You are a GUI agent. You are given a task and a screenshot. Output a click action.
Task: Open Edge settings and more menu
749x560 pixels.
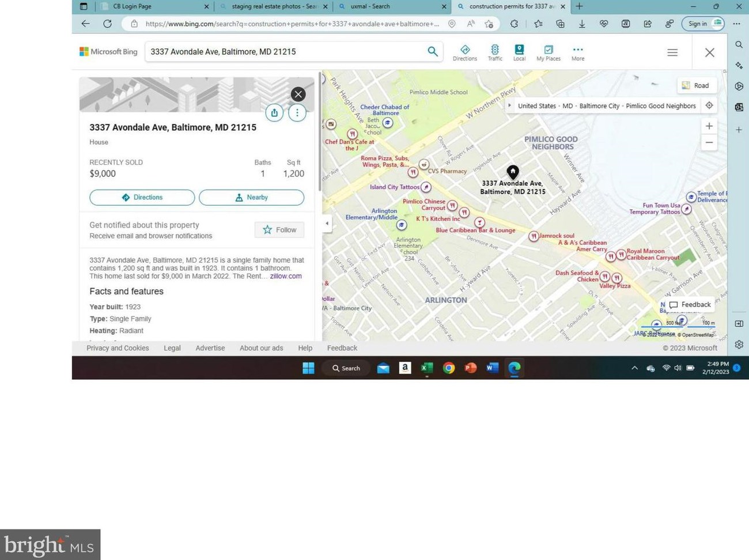point(737,24)
